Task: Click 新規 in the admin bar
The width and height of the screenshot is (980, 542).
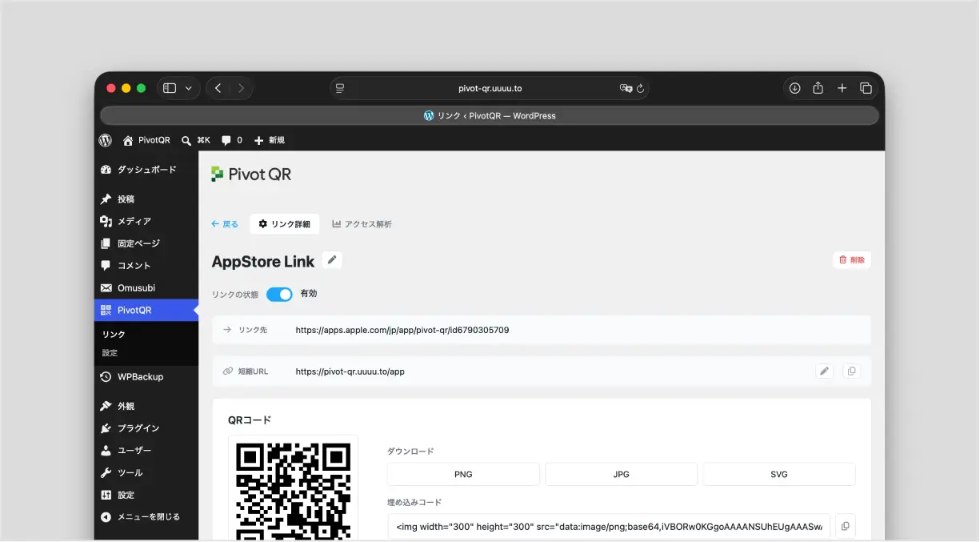Action: 270,140
